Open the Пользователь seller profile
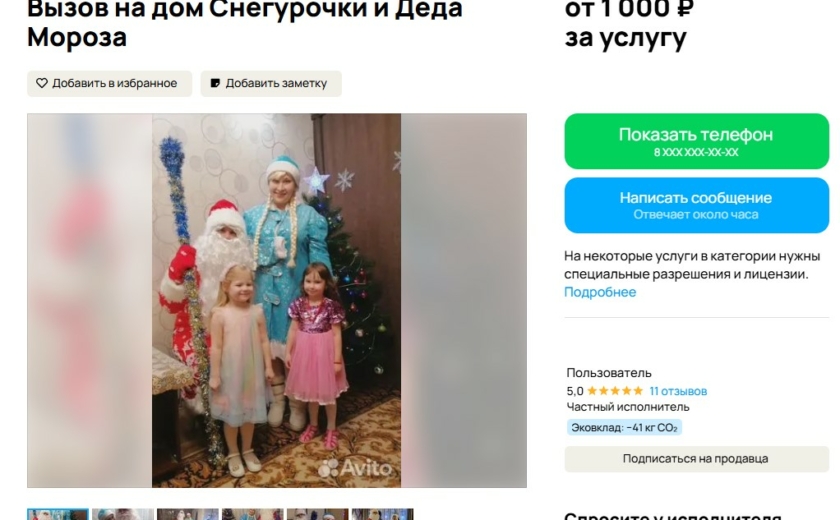840x520 pixels. tap(609, 373)
